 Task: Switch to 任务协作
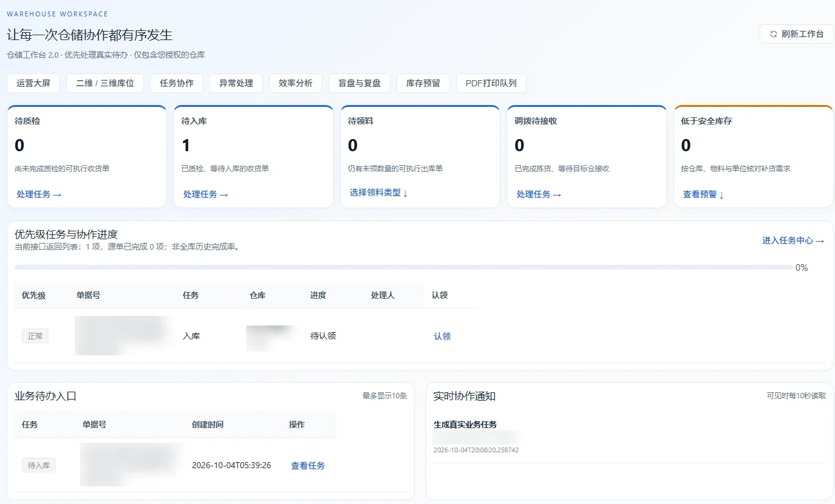click(177, 83)
